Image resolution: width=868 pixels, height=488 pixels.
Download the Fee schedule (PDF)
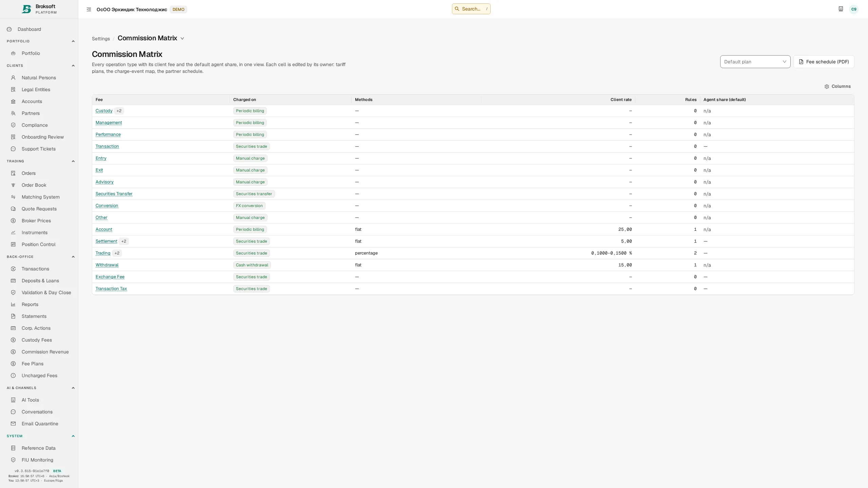pos(824,62)
